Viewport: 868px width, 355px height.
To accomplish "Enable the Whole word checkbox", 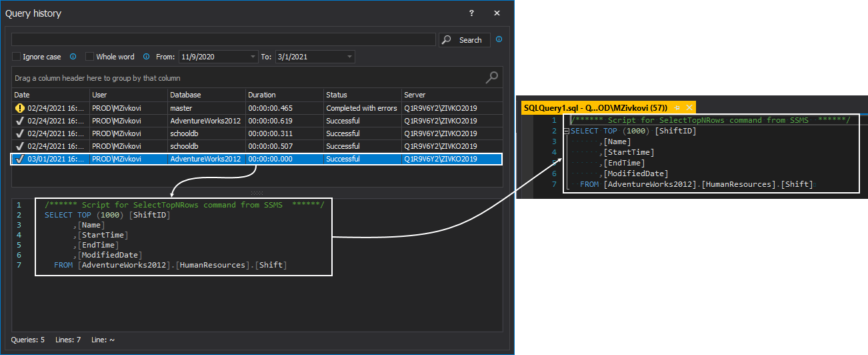I will [x=90, y=57].
